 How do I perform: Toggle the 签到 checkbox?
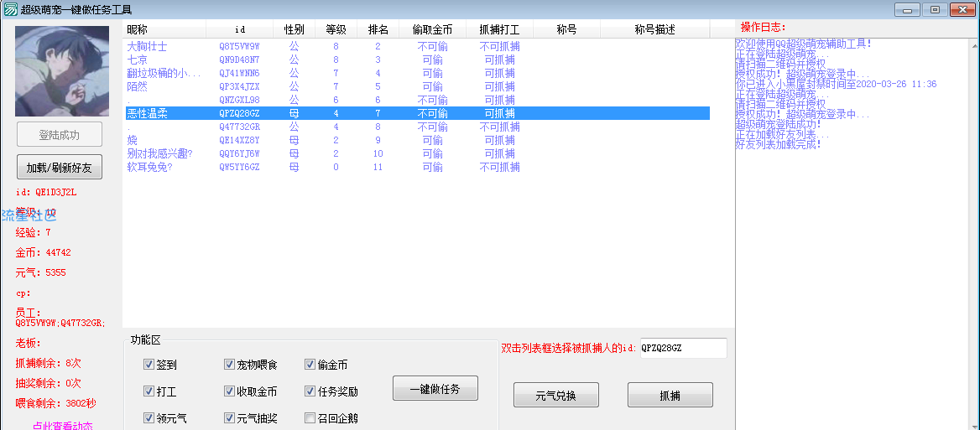pyautogui.click(x=149, y=365)
